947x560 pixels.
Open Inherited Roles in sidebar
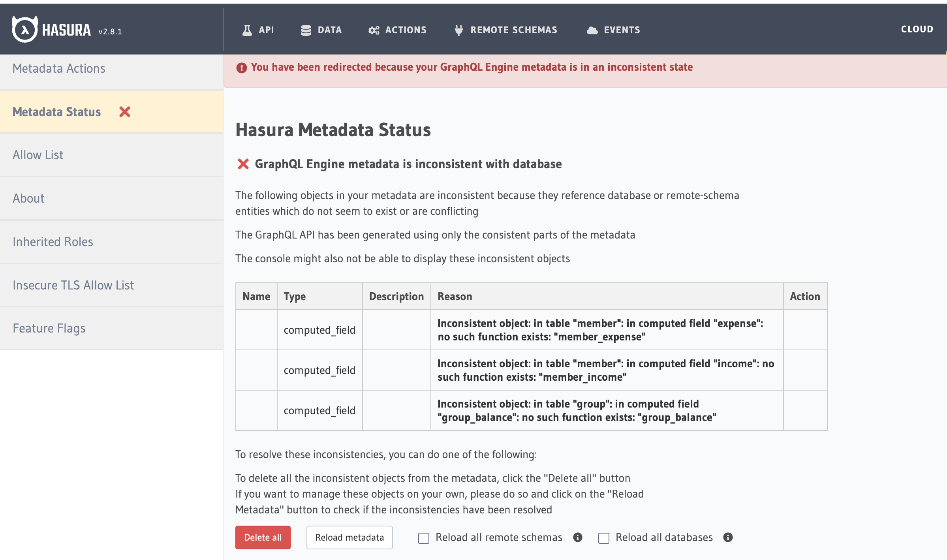coord(111,242)
